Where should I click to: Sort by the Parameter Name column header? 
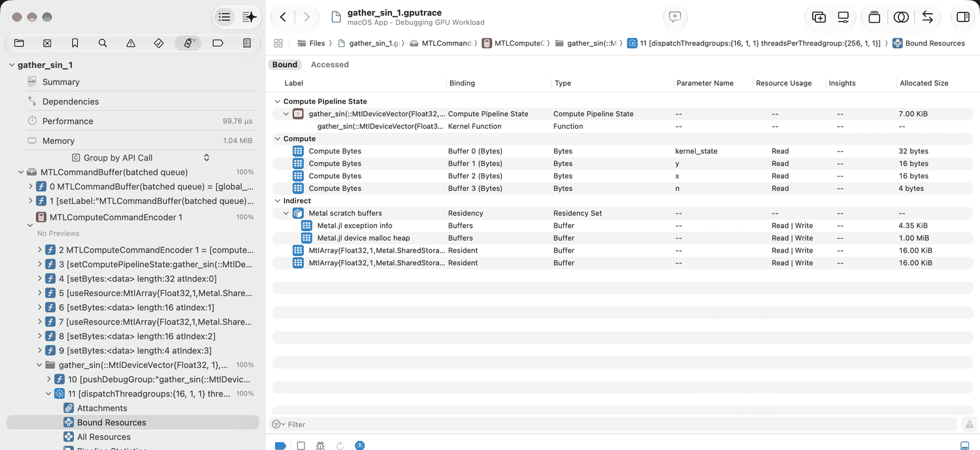pyautogui.click(x=705, y=83)
